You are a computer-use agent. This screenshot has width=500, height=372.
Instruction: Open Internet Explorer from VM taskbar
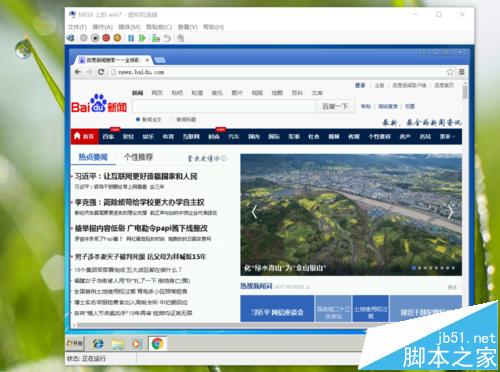click(98, 343)
